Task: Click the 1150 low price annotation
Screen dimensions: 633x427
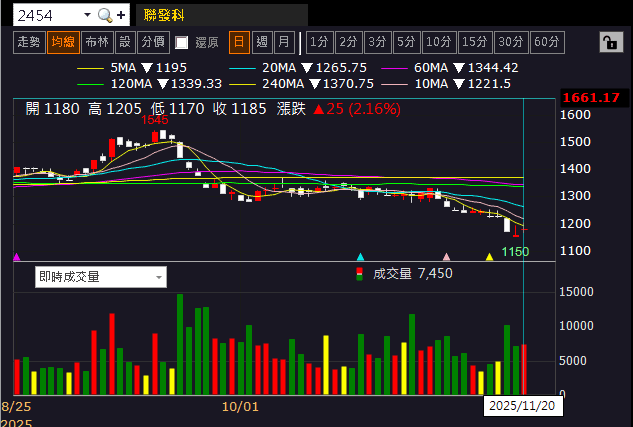Action: [x=515, y=252]
